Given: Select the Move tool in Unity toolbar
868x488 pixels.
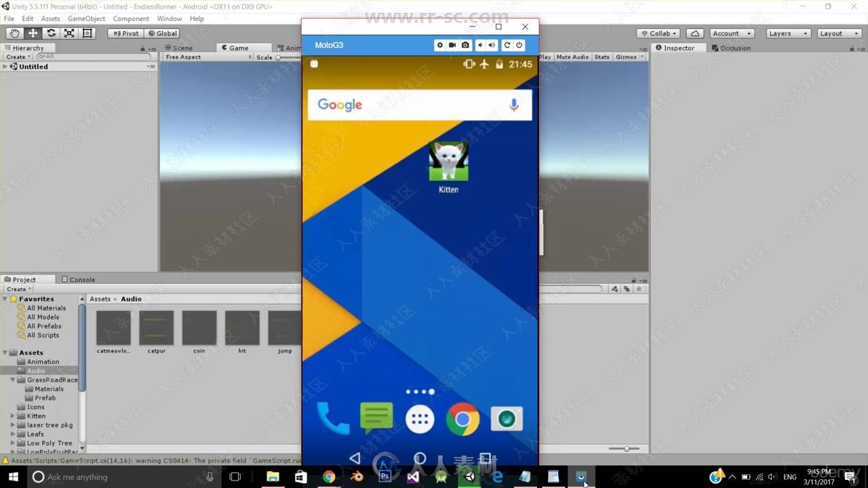Looking at the screenshot, I should 33,33.
